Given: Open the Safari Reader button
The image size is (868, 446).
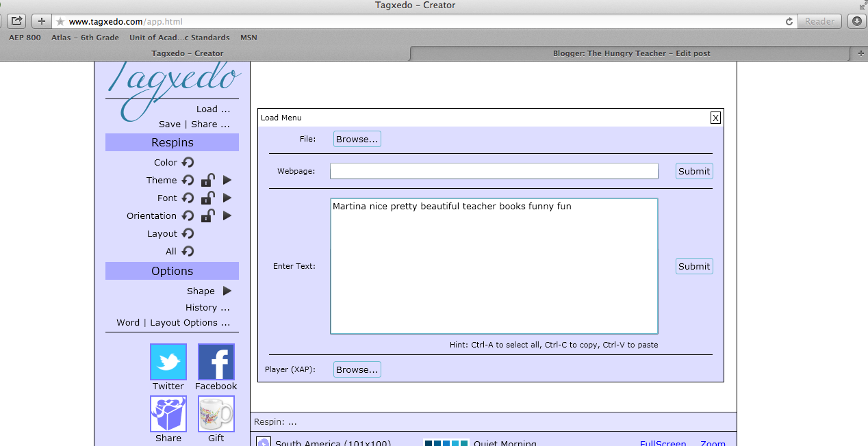Looking at the screenshot, I should pos(819,21).
